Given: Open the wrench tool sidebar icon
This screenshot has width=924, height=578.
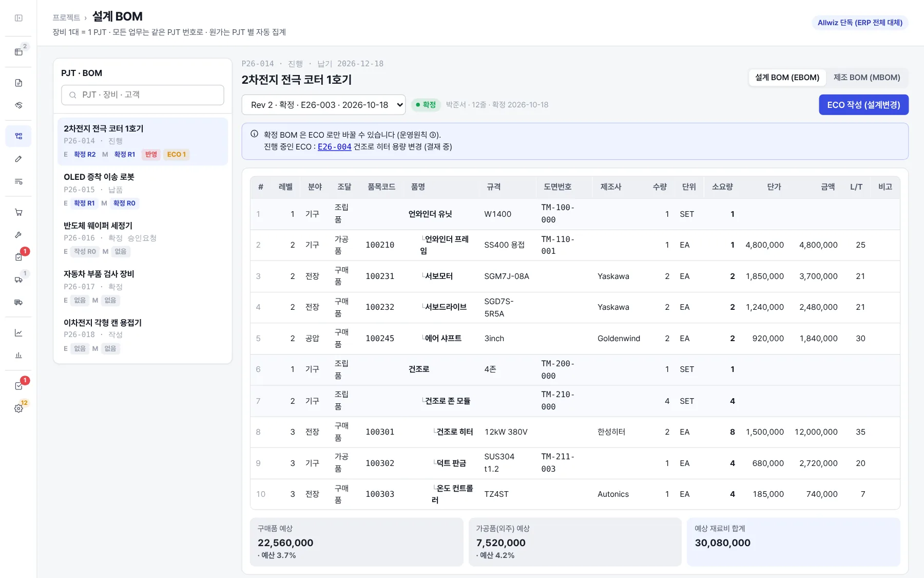Looking at the screenshot, I should tap(18, 235).
